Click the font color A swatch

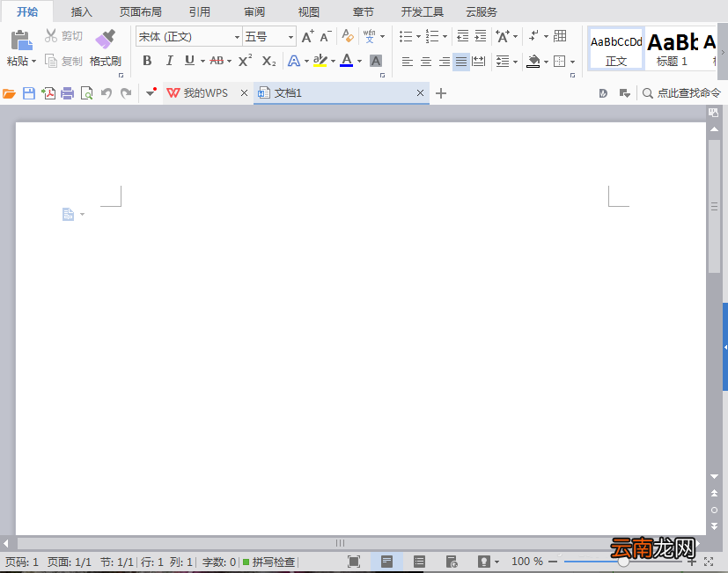347,61
